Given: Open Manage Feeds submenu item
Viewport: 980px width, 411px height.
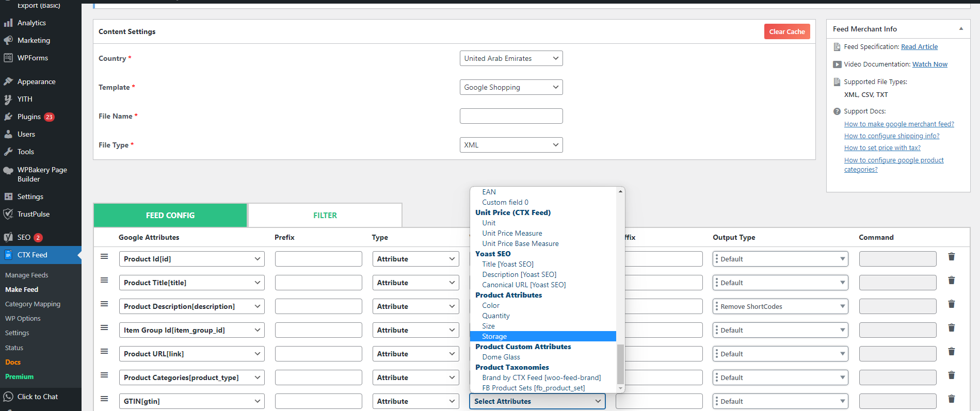Looking at the screenshot, I should (27, 275).
